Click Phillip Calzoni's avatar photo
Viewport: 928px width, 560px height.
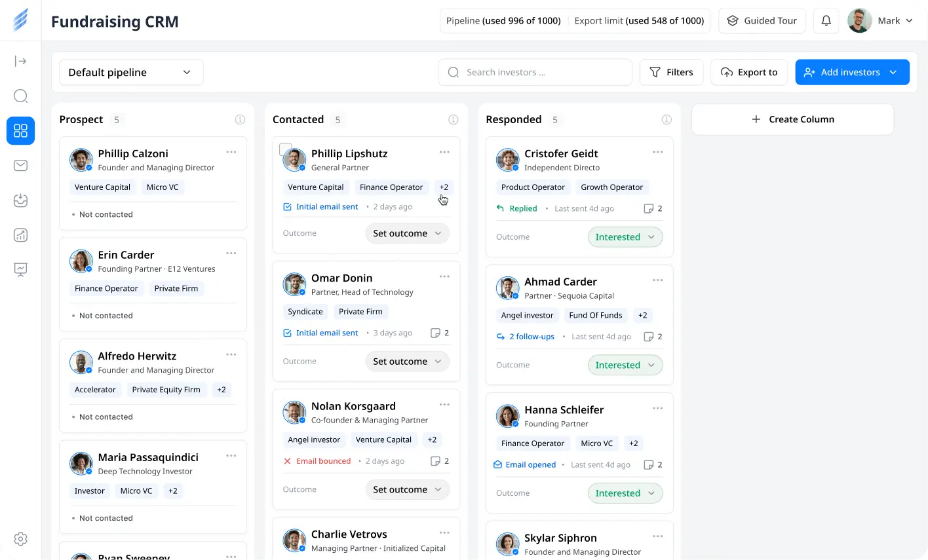tap(81, 160)
